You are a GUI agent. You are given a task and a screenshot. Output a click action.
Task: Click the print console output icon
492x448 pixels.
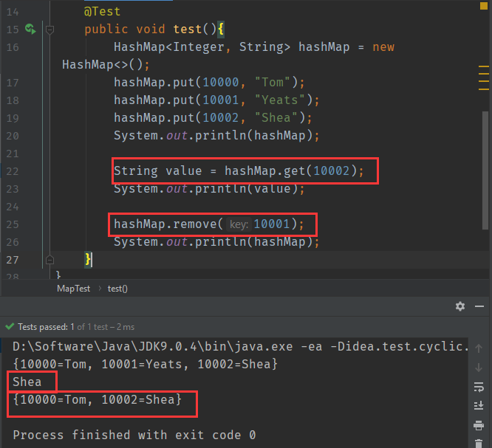pos(479,425)
